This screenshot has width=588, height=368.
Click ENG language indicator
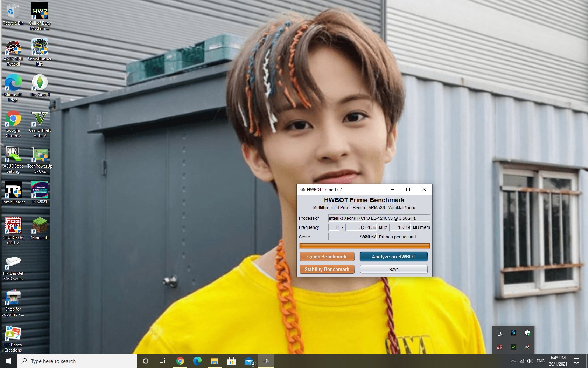coord(540,361)
